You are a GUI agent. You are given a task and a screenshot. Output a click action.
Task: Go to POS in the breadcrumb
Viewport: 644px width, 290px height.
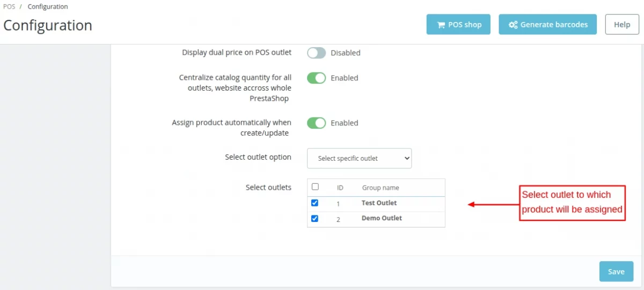9,7
